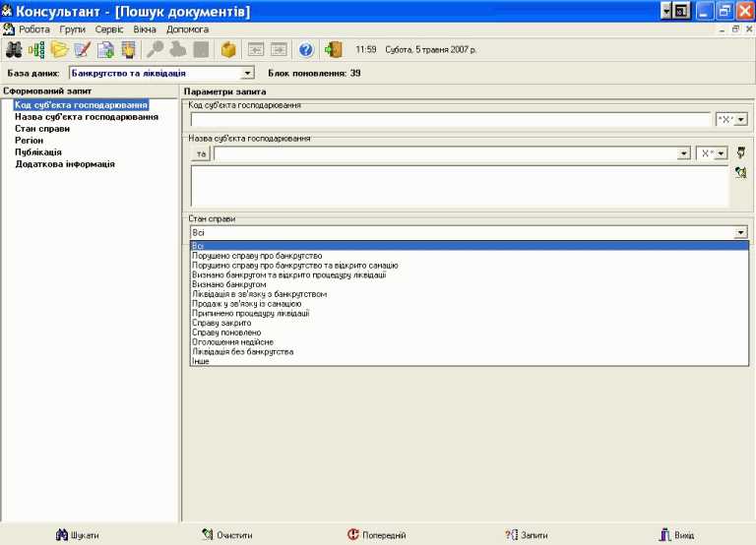Click the clear-list icon right of name list
Viewport: 756px width, 545px height.
740,173
